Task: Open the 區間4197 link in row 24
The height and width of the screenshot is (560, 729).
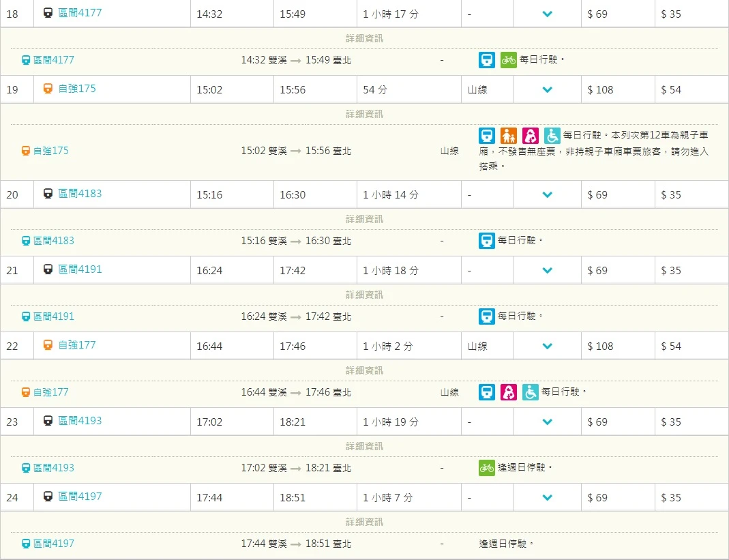Action: (80, 497)
